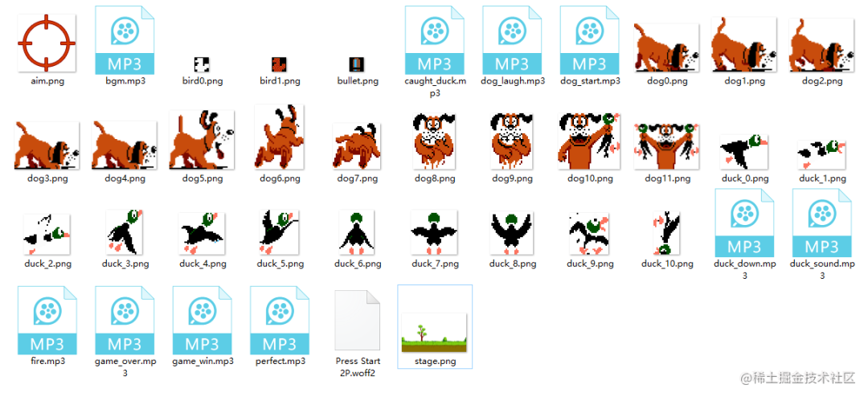Select the dog6.png jumping dog thumbnail
Image resolution: width=868 pixels, height=397 pixels.
click(x=280, y=137)
